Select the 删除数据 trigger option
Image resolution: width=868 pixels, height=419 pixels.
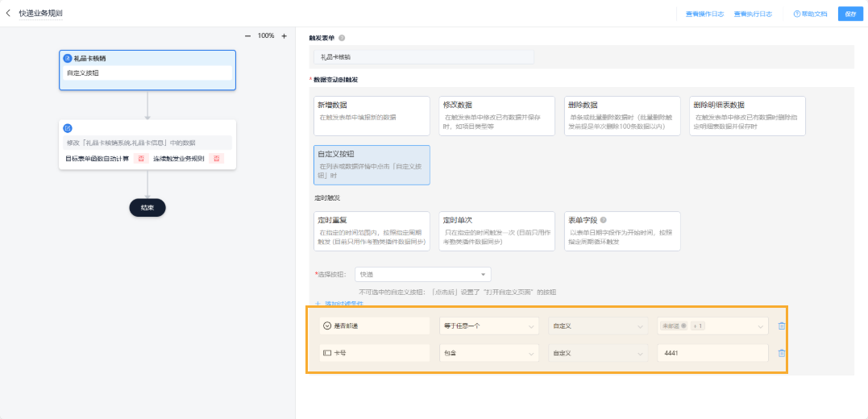622,116
